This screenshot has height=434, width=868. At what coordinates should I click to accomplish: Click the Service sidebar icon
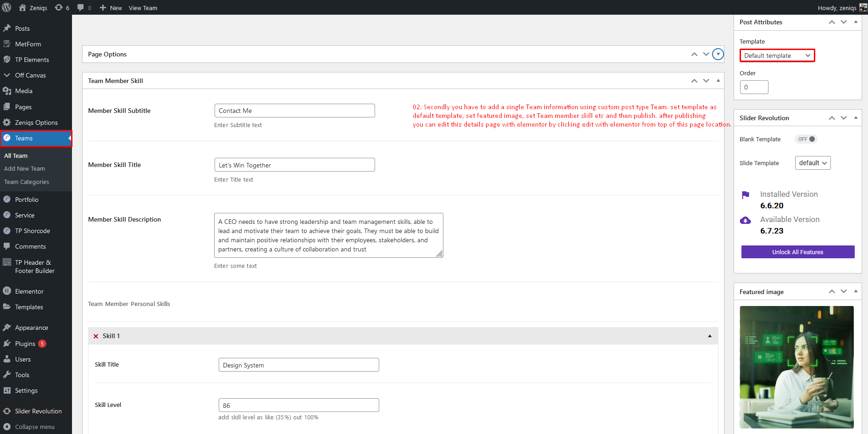7,215
